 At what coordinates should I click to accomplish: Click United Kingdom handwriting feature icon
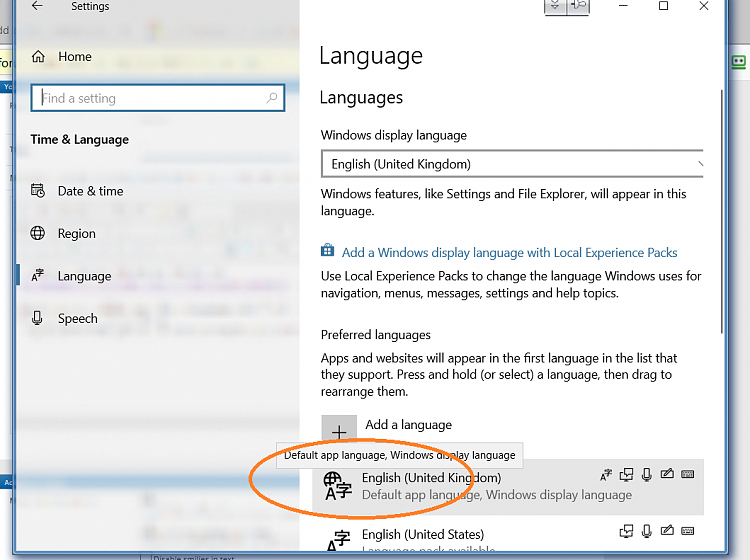click(x=667, y=474)
